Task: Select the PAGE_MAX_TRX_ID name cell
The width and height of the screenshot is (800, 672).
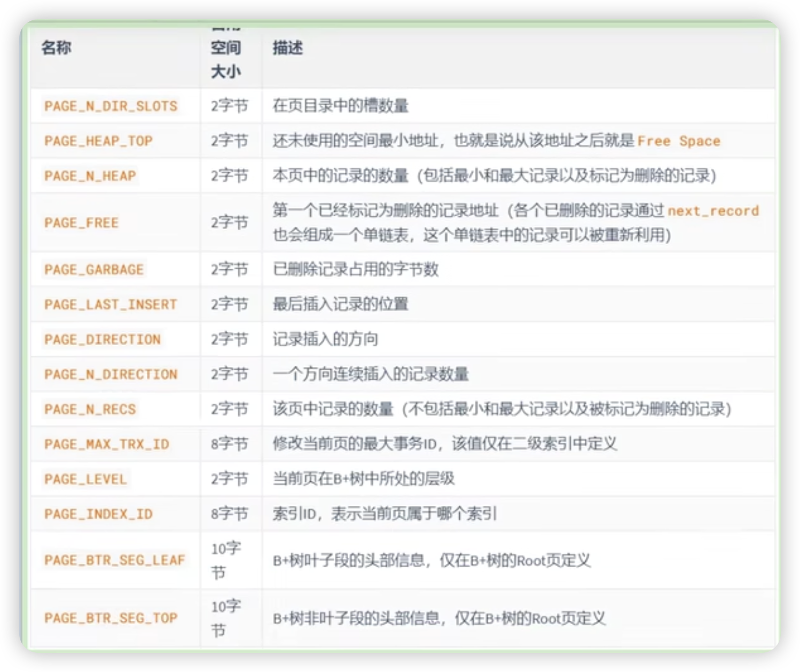Action: [x=107, y=444]
